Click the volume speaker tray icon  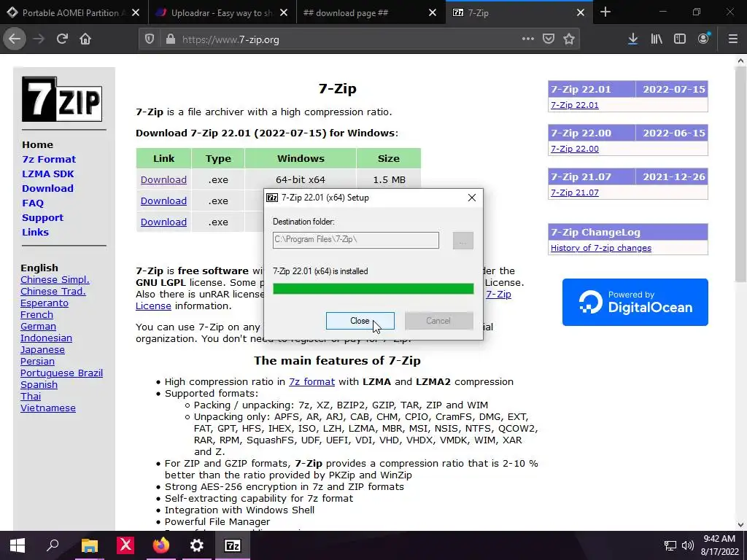click(x=687, y=545)
